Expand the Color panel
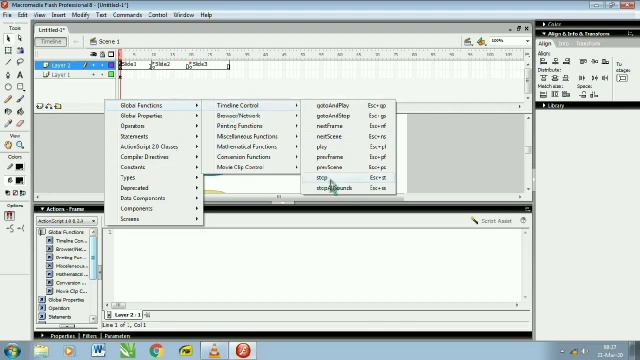Image resolution: width=640 pixels, height=360 pixels. coord(544,24)
